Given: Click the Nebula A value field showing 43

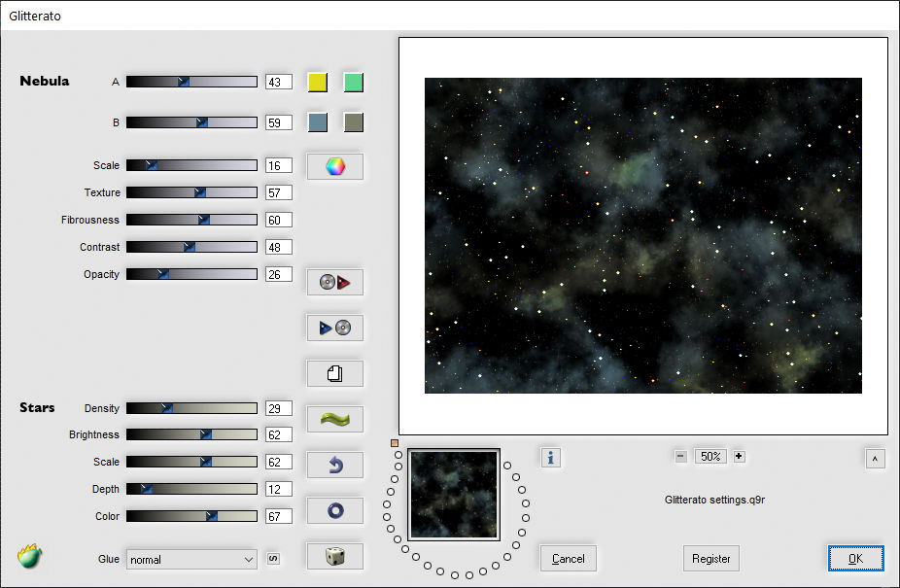Looking at the screenshot, I should [x=278, y=82].
